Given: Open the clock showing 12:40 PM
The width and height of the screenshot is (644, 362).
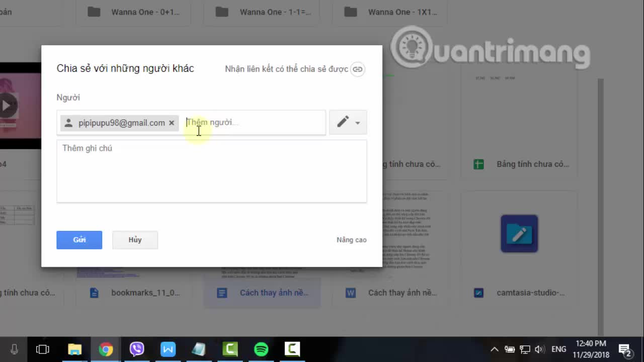Looking at the screenshot, I should (x=591, y=349).
